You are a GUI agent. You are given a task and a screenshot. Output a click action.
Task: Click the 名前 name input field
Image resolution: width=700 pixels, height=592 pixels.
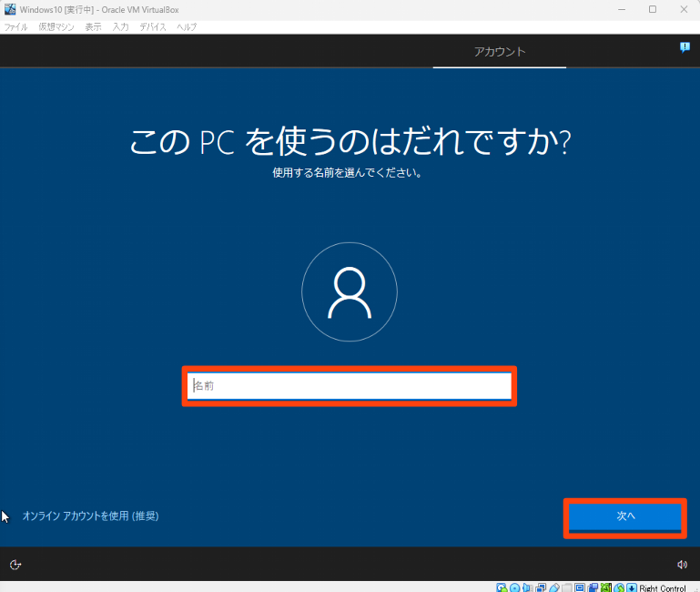[350, 386]
